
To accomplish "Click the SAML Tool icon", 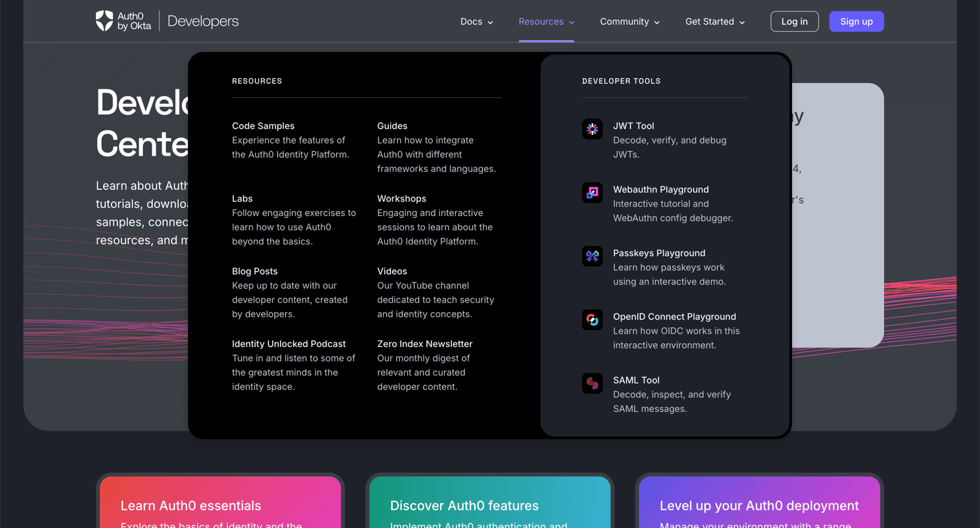I will [592, 383].
